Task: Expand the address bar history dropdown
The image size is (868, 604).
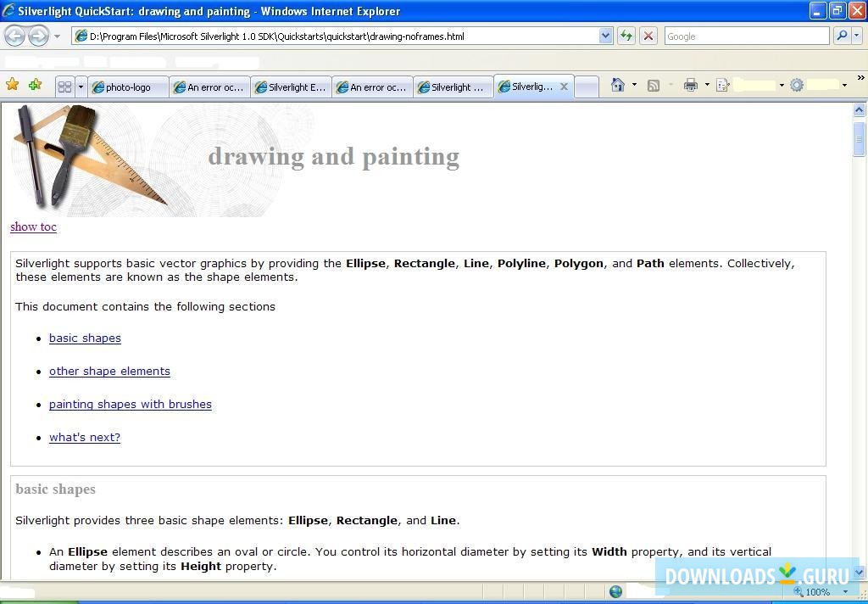Action: (605, 36)
